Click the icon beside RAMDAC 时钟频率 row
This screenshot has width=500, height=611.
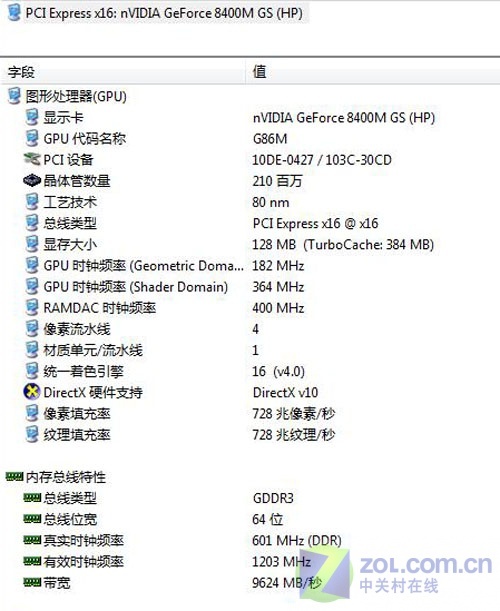pos(32,307)
